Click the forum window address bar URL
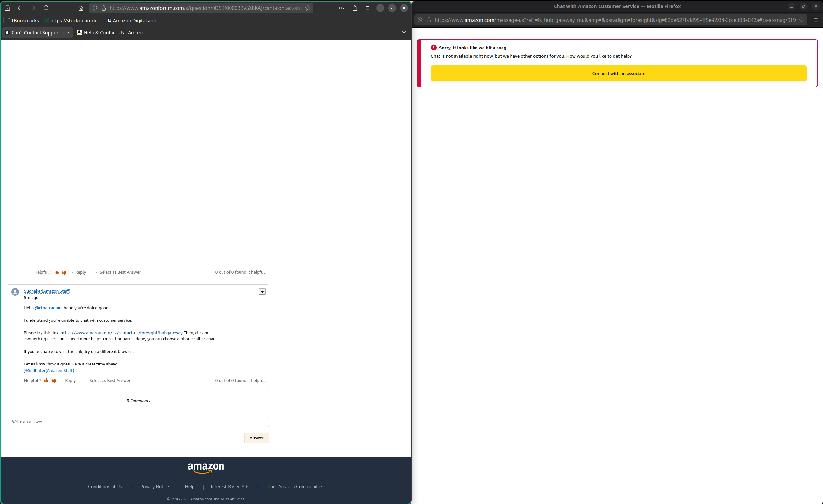823x504 pixels. [x=205, y=8]
